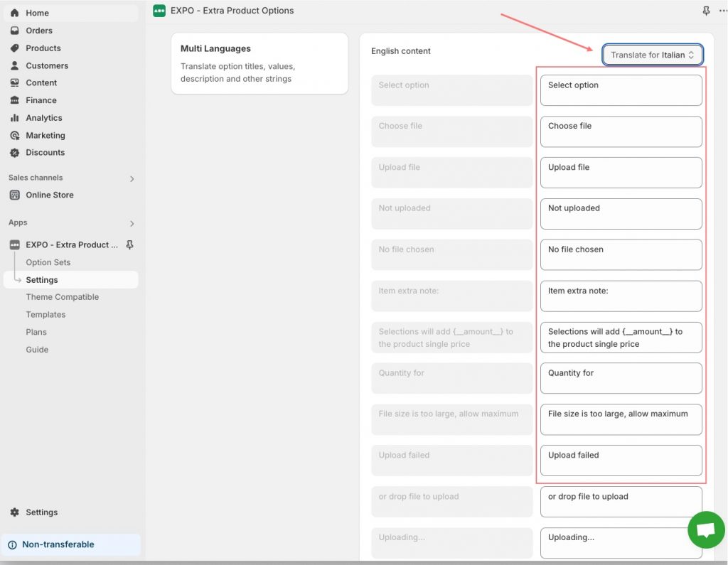This screenshot has width=728, height=565.
Task: Open the green chat support bubble
Action: tap(706, 529)
